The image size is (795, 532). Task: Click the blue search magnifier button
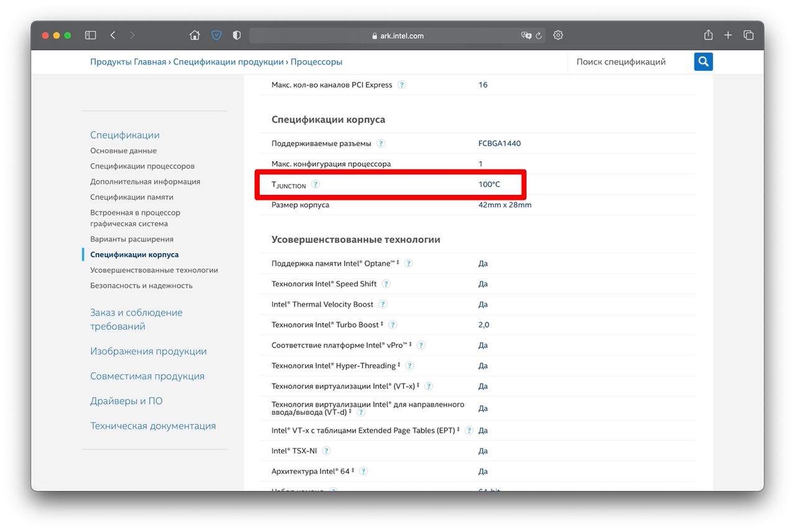tap(703, 61)
